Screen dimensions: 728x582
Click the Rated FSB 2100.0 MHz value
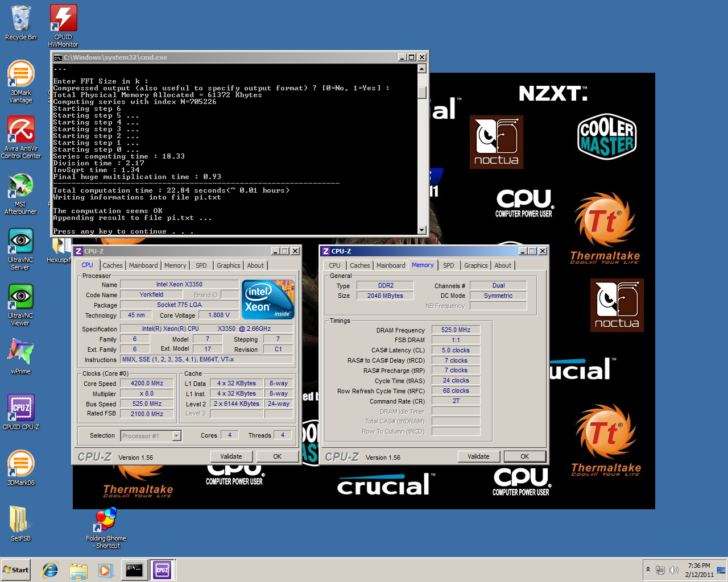coord(147,414)
